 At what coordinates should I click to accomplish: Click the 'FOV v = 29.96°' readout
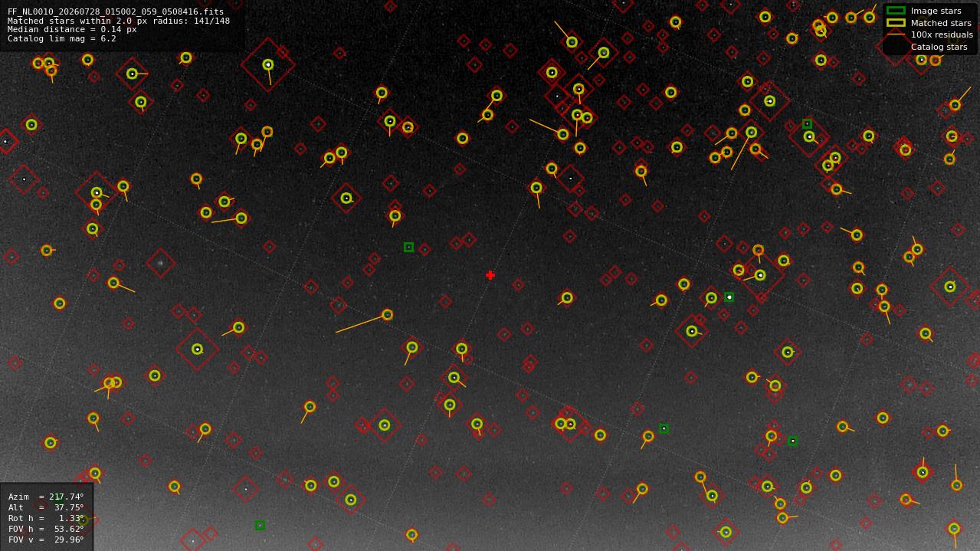(46, 540)
